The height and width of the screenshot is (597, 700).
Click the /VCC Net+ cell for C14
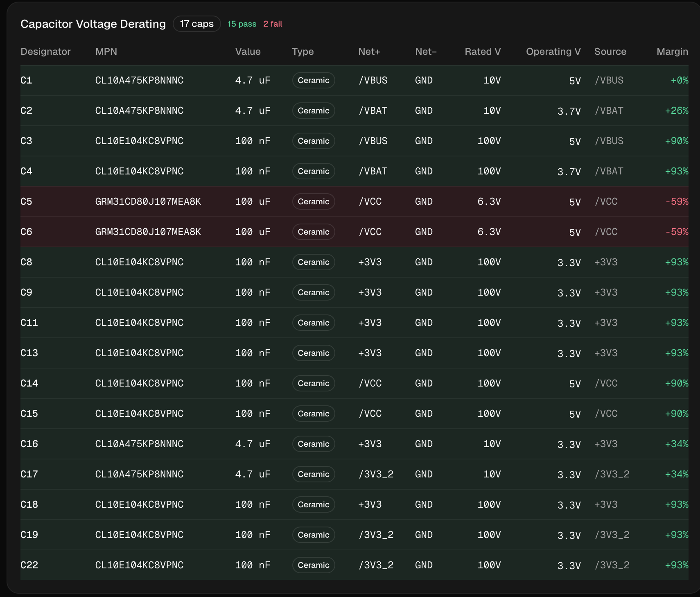coord(370,383)
